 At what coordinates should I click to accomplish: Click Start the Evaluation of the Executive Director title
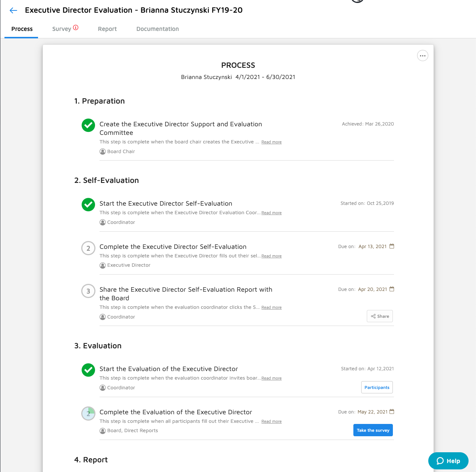click(168, 369)
